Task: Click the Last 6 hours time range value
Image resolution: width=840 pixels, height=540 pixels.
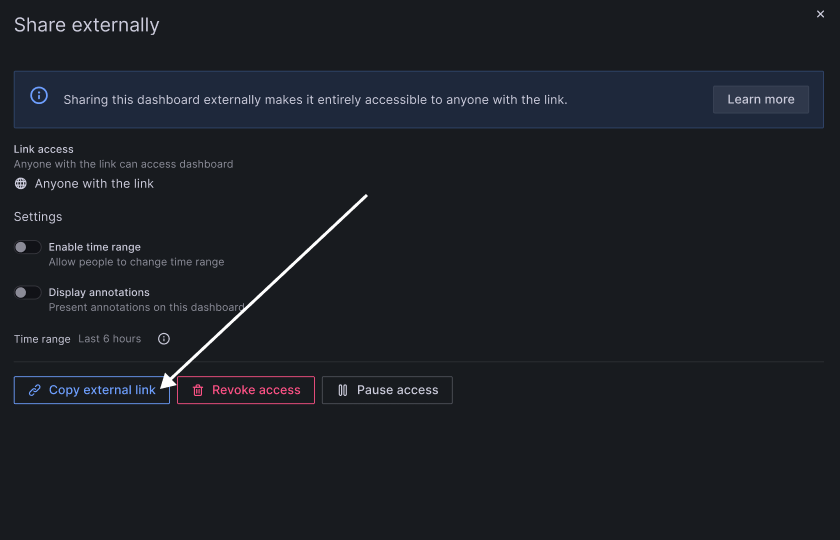Action: (x=110, y=339)
